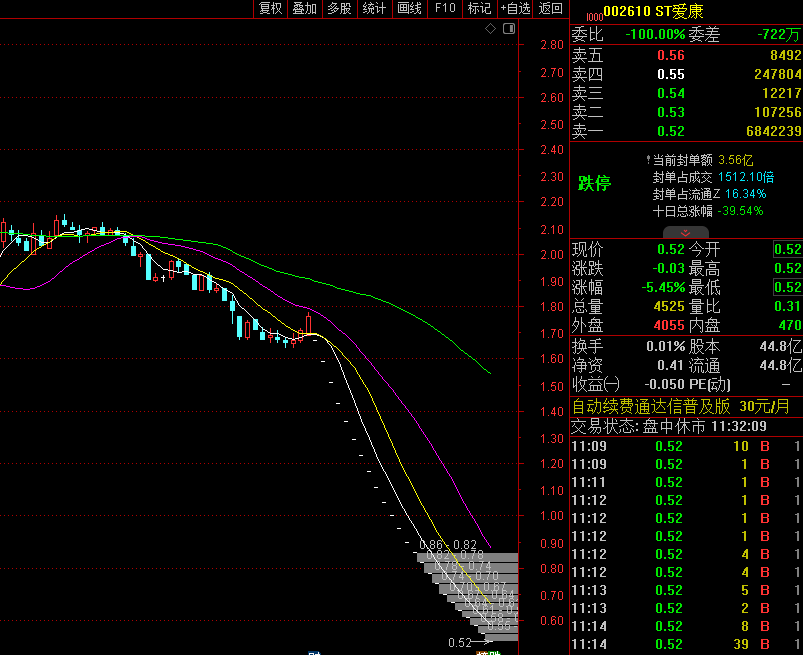Image resolution: width=803 pixels, height=655 pixels.
Task: Select the 卖二 0.53 ask row
Action: (x=686, y=112)
